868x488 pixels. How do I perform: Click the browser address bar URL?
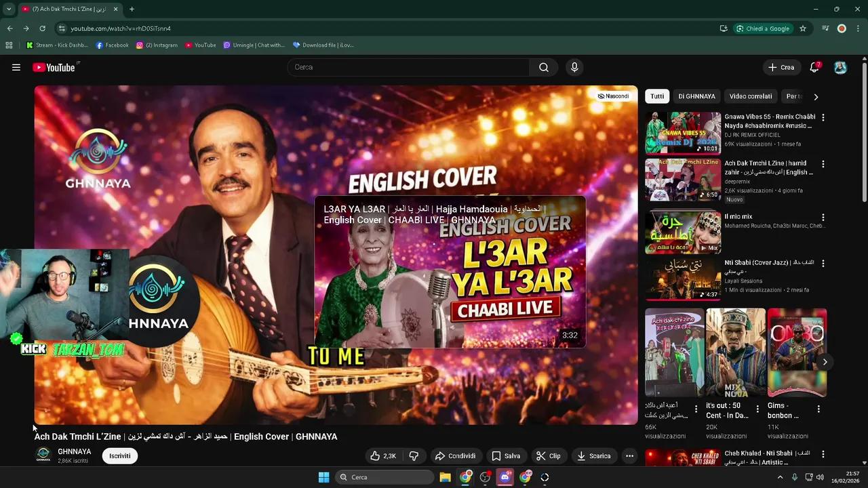pos(121,28)
